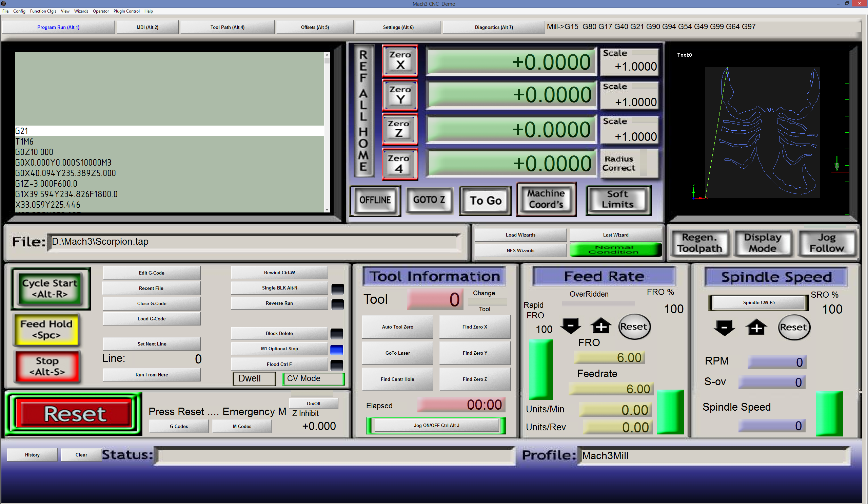Click feed rate decrease minus arrow

click(570, 326)
